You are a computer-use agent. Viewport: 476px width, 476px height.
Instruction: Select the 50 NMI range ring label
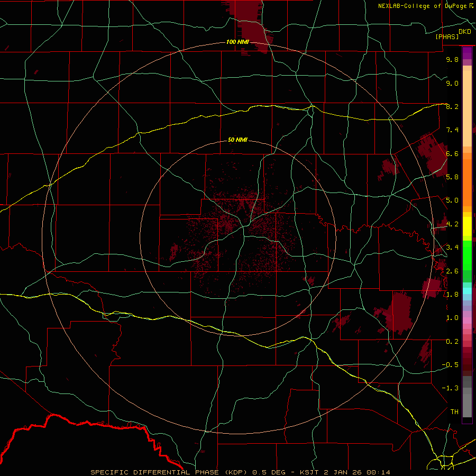(237, 140)
